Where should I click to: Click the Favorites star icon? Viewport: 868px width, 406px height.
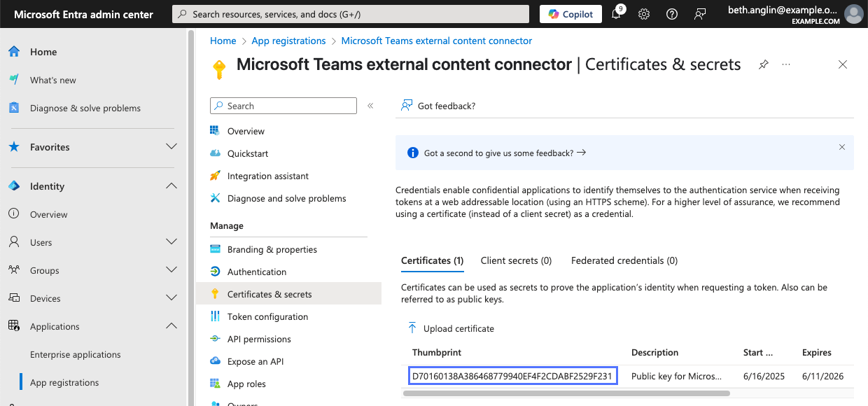(x=14, y=147)
